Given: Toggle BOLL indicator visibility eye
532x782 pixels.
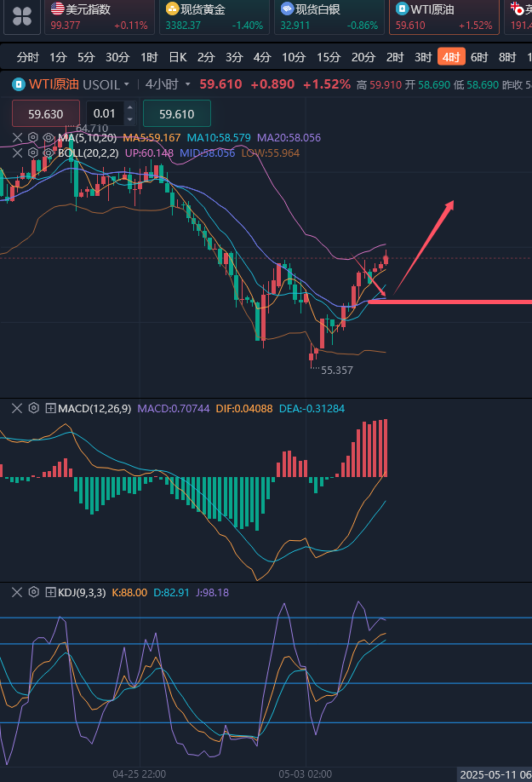Looking at the screenshot, I should (49, 152).
